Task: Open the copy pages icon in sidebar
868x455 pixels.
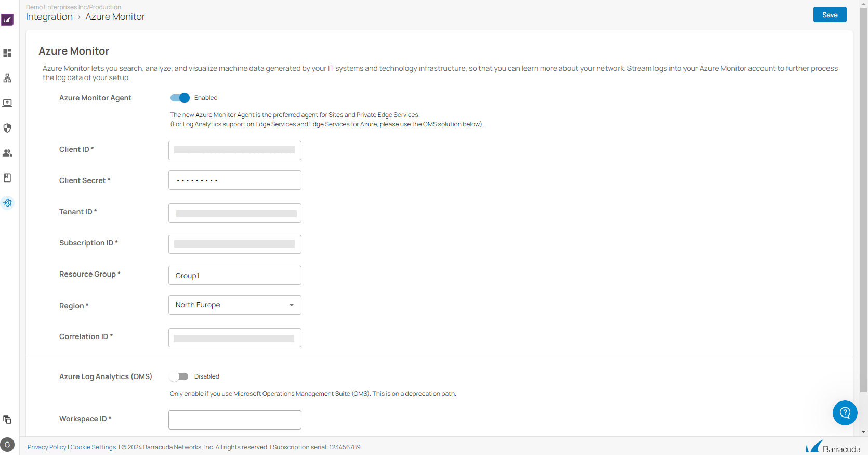Action: click(x=7, y=420)
